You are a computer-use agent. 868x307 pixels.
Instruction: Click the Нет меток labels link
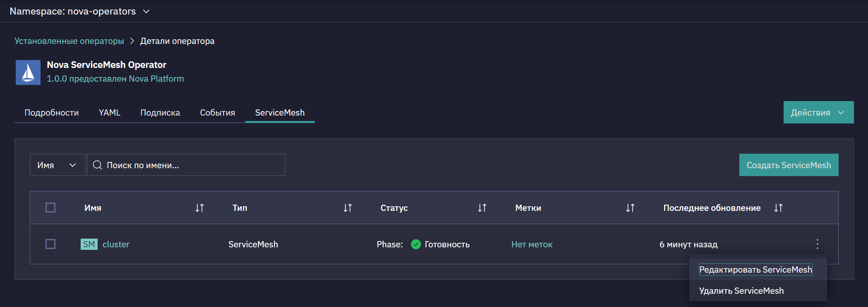click(x=532, y=244)
